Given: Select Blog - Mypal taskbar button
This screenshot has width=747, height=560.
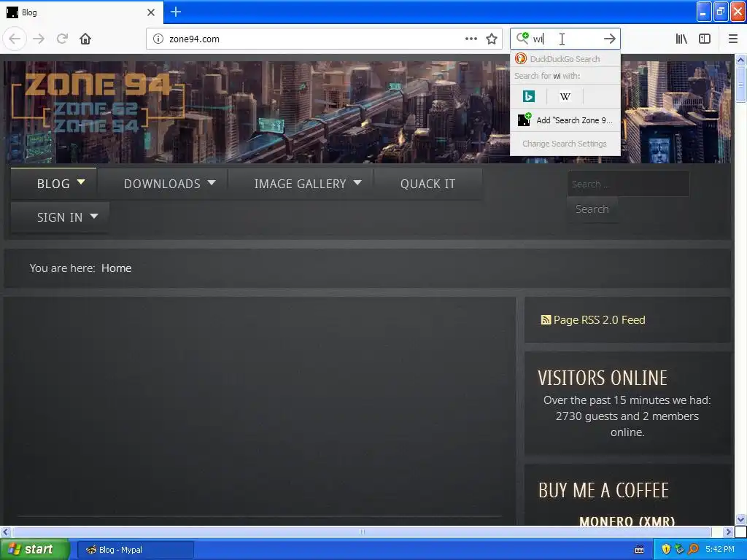Looking at the screenshot, I should click(135, 550).
